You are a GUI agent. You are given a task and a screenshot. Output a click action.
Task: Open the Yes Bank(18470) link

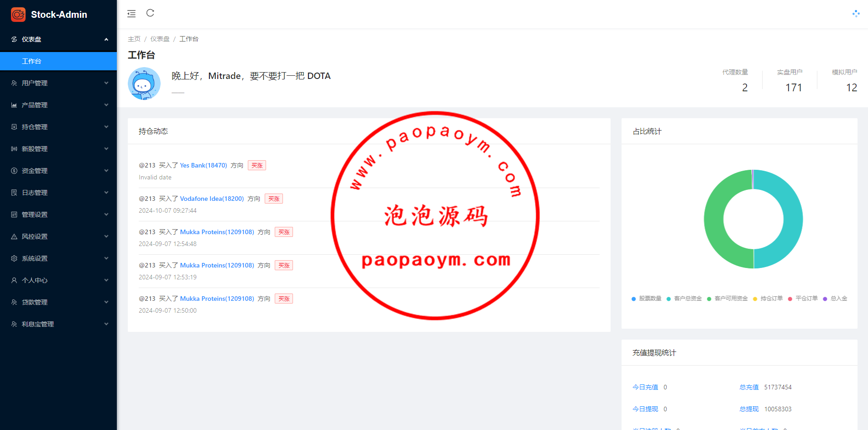[x=204, y=165]
